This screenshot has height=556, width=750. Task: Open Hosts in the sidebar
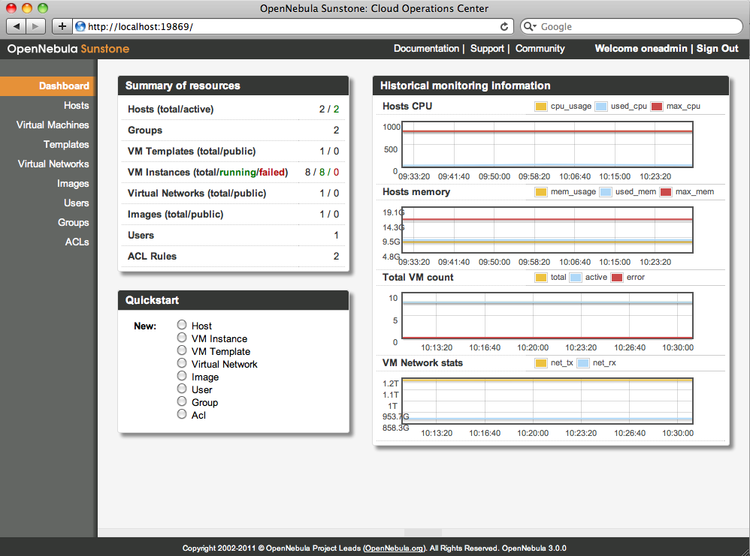(x=76, y=105)
